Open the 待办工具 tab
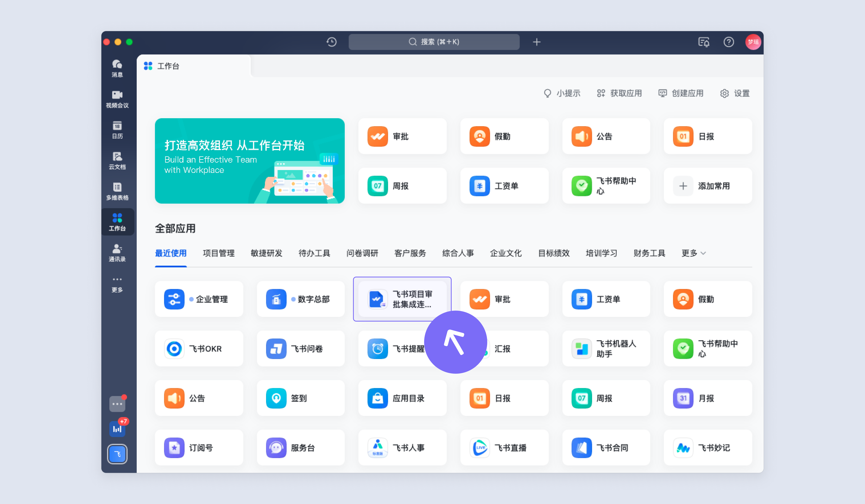 pos(314,253)
